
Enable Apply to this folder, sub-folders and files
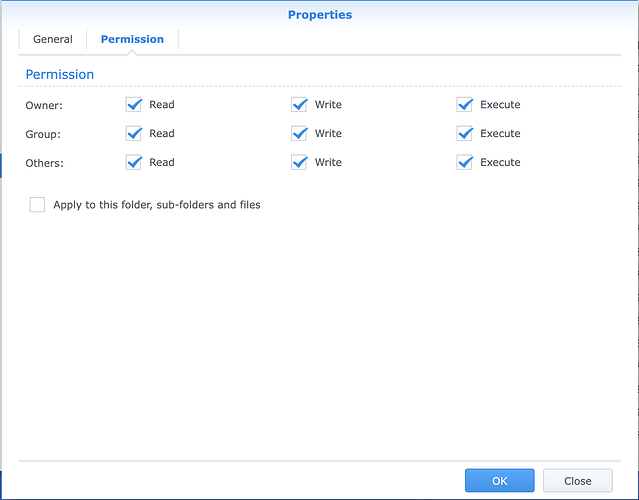[37, 205]
